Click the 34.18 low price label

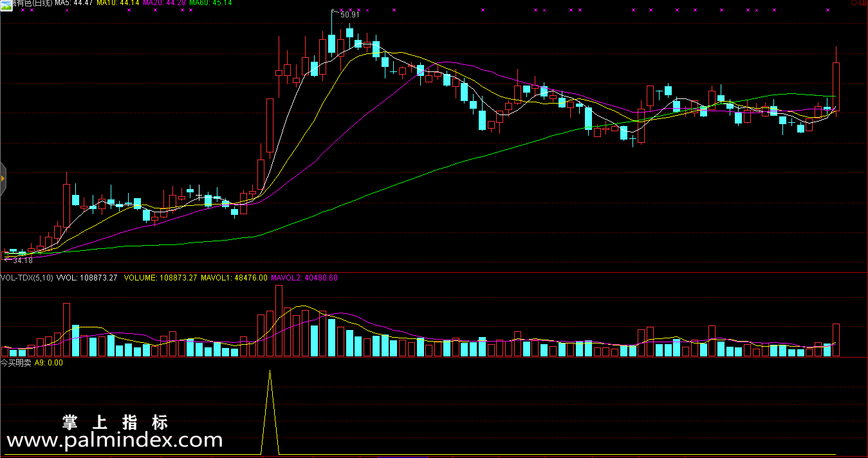(x=23, y=261)
